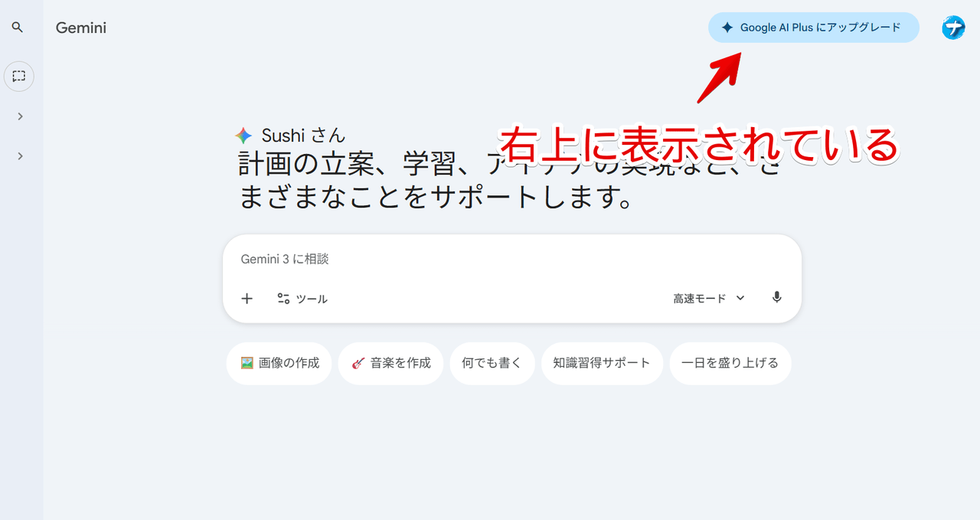
Task: Expand the first sidebar chevron arrow
Action: pos(20,116)
